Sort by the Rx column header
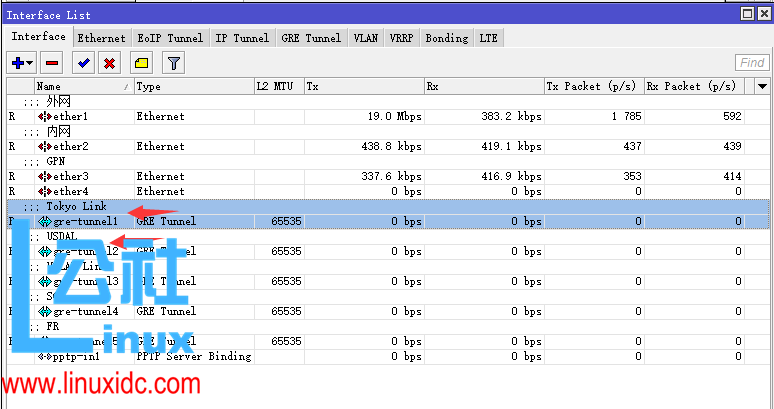Screen dimensions: 774x409 (484, 86)
